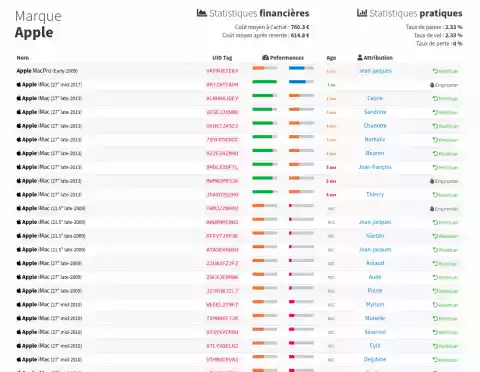Viewport: 480px width, 372px height.
Task: Click the Apple logo in Séverine's row
Action: (19, 332)
